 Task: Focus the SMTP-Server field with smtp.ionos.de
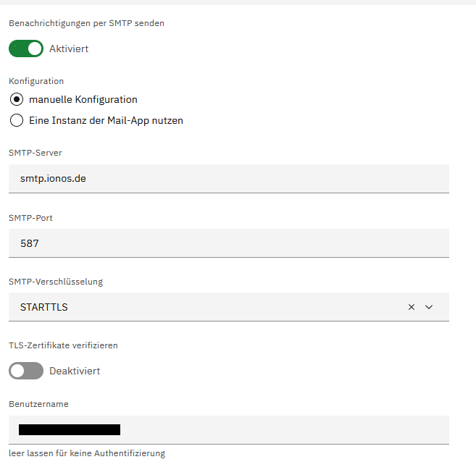pos(228,178)
